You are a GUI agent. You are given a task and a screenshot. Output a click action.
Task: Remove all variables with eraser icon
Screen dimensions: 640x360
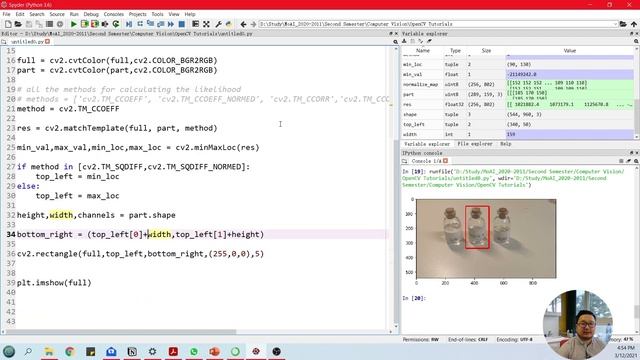429,41
